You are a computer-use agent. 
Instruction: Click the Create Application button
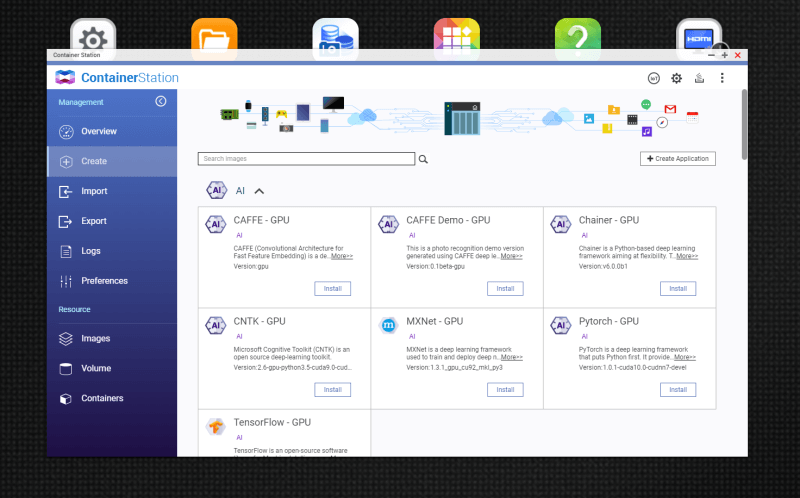click(678, 159)
